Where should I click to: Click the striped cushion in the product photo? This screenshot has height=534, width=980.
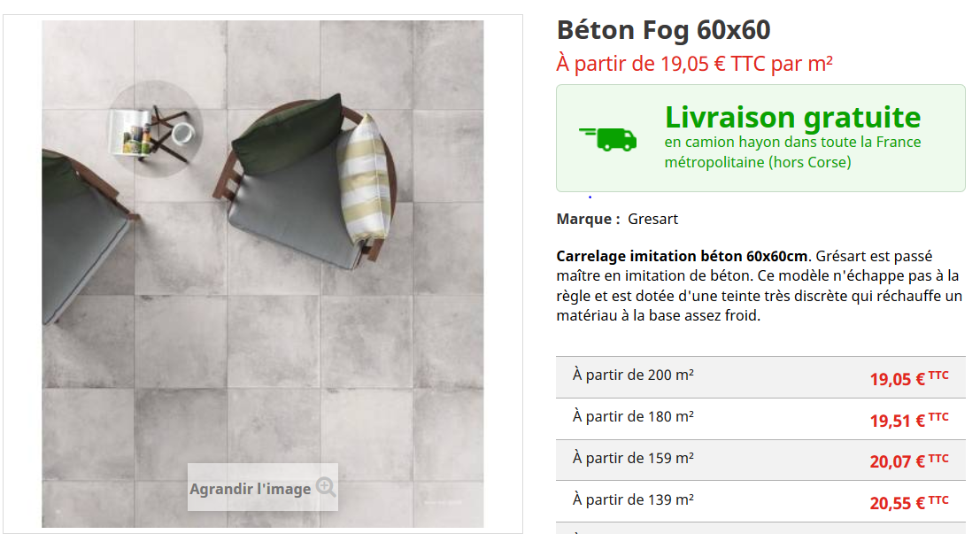click(x=363, y=178)
